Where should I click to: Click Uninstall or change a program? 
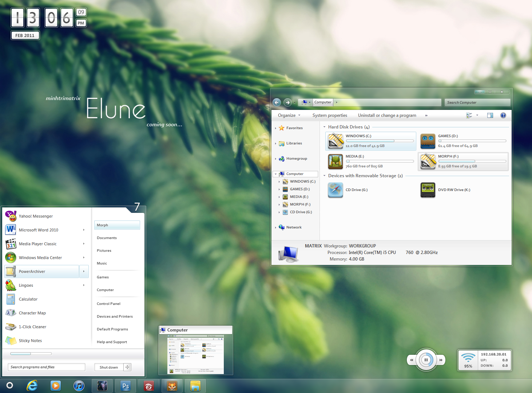tap(387, 115)
